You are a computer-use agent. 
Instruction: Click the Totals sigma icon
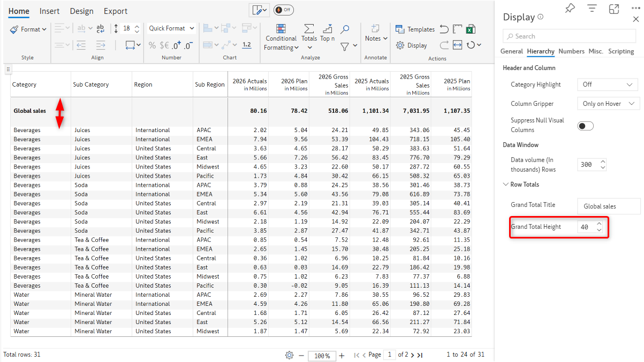pos(309,32)
